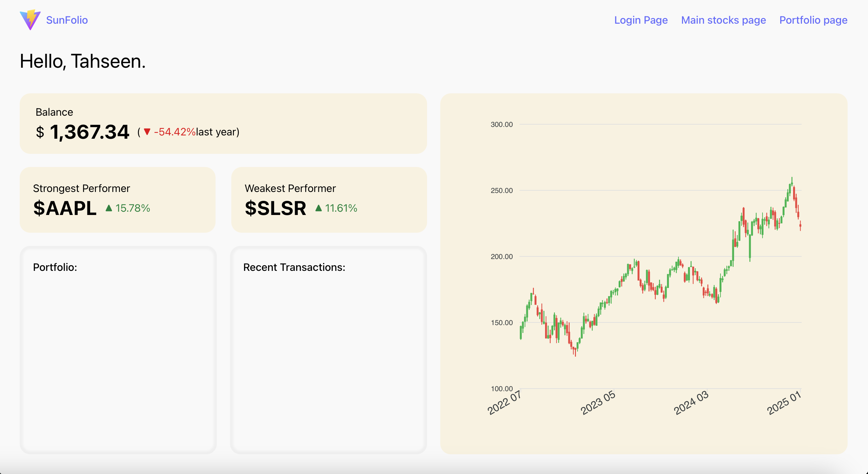Click the 2025 01 x-axis label
The height and width of the screenshot is (474, 868).
(784, 403)
